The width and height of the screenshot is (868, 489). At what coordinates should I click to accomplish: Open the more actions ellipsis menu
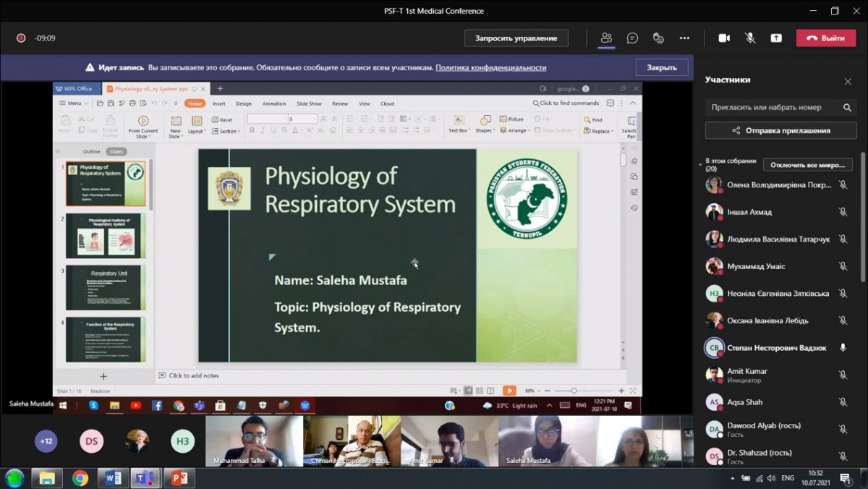click(684, 38)
